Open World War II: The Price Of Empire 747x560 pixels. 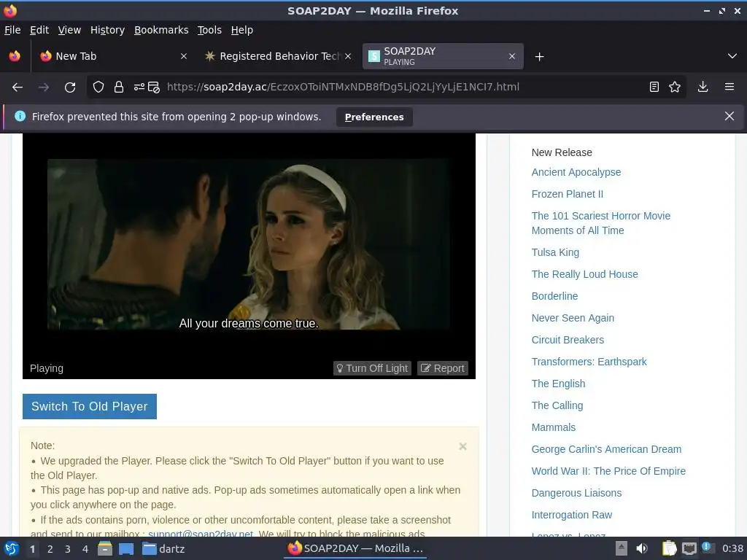(x=608, y=472)
